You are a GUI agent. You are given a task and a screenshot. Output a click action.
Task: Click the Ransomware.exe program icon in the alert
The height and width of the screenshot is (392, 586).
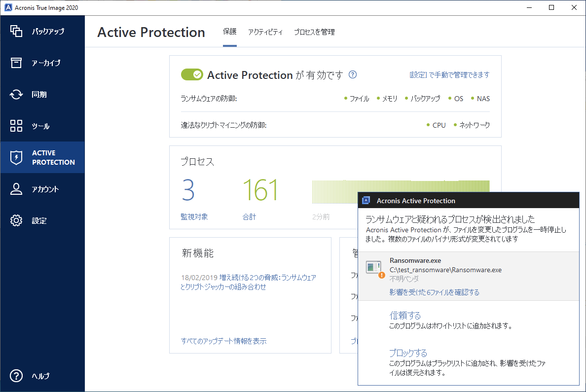point(374,268)
